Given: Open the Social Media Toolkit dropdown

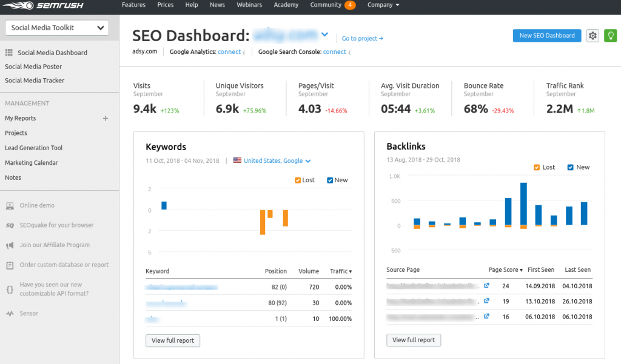Looking at the screenshot, I should [x=57, y=28].
